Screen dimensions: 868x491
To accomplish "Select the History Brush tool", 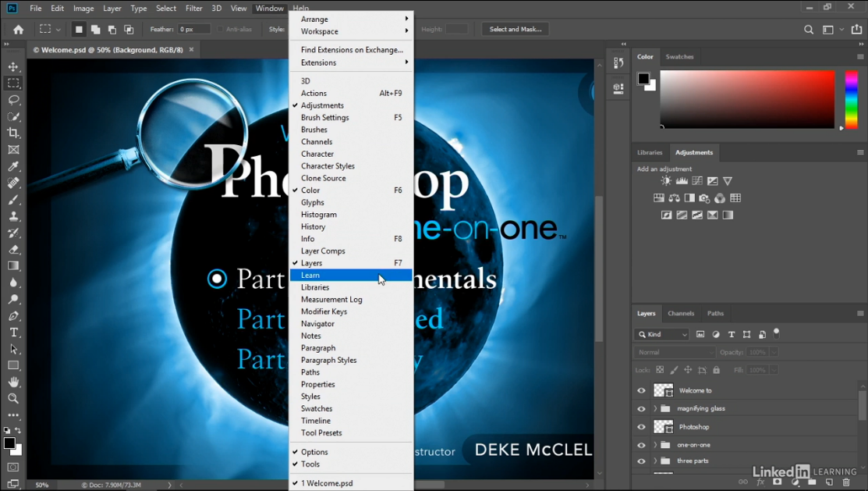I will (13, 233).
